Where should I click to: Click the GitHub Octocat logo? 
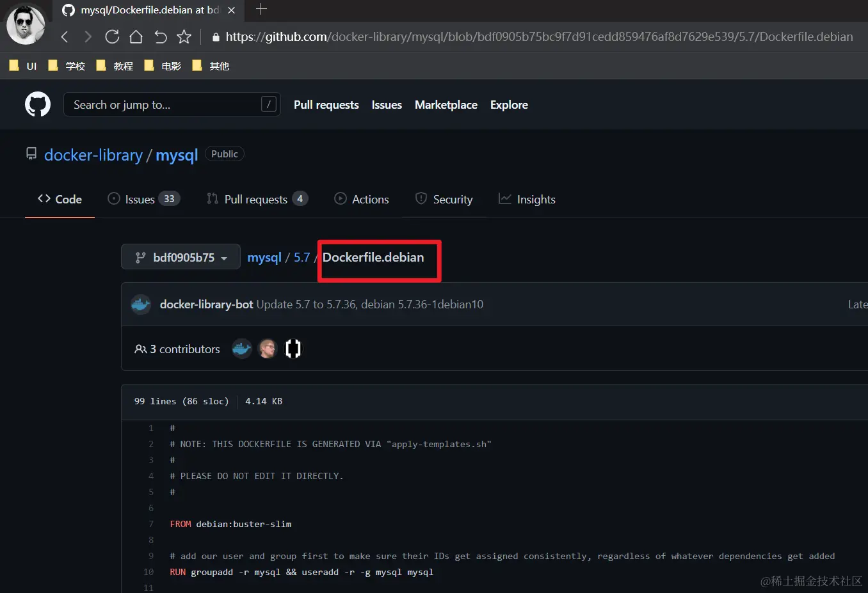(x=38, y=104)
